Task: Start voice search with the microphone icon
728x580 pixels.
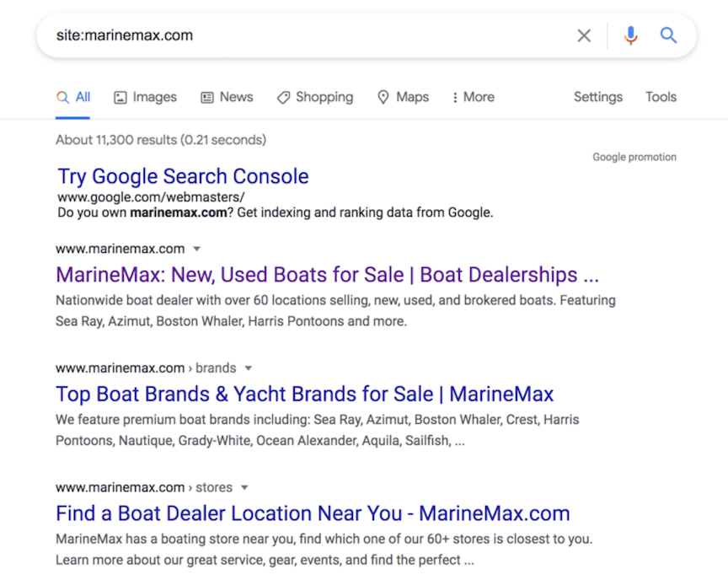Action: (630, 35)
